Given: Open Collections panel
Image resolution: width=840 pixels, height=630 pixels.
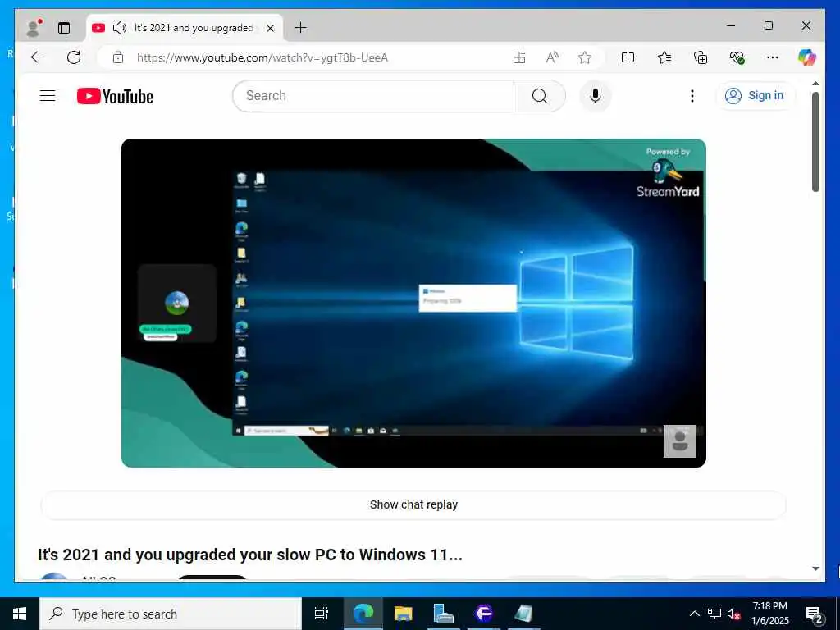Looking at the screenshot, I should 701,57.
